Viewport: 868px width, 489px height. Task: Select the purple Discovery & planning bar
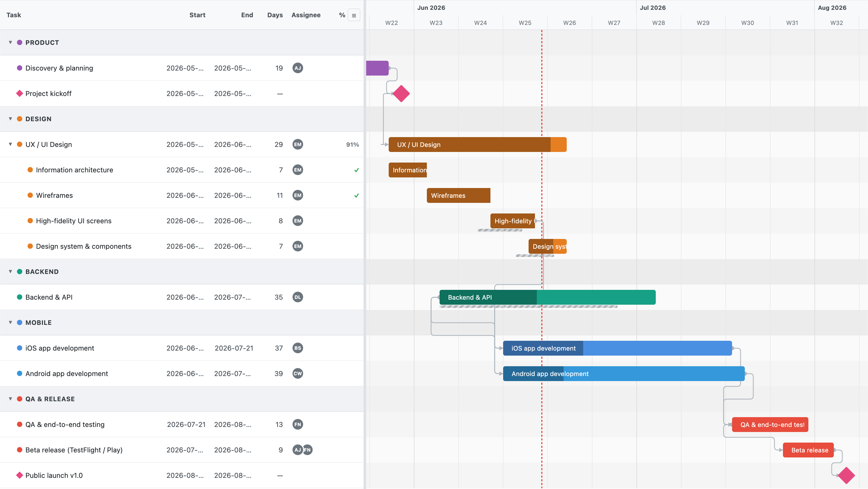[377, 68]
